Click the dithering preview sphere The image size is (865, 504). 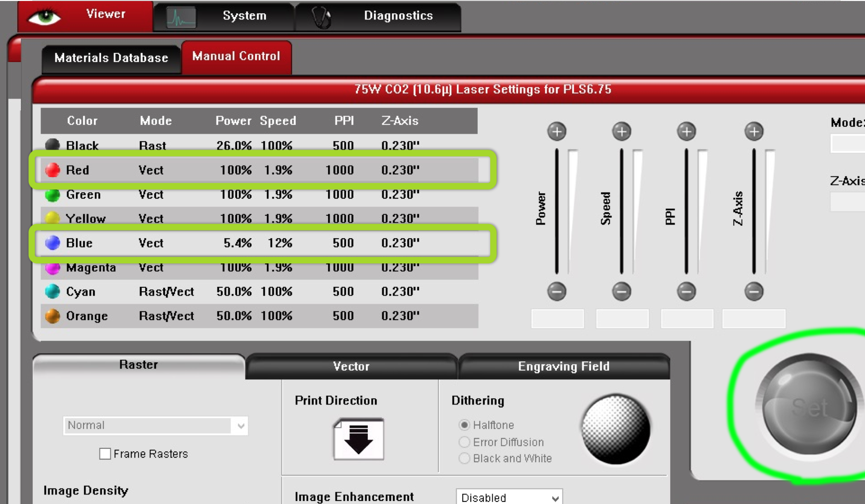coord(615,429)
